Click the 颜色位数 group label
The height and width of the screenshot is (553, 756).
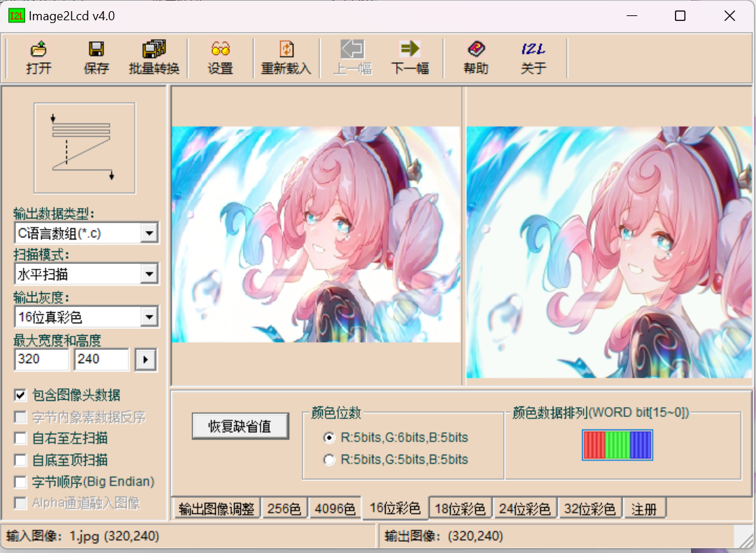(x=336, y=413)
